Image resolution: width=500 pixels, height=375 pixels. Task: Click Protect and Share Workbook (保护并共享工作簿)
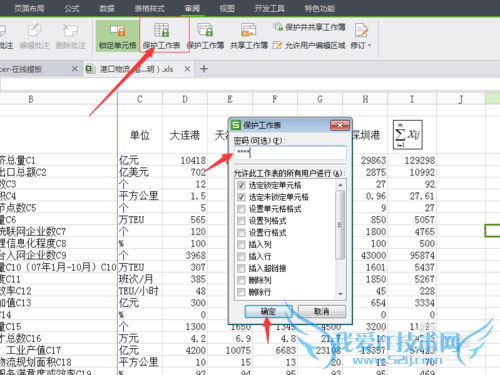click(x=309, y=27)
